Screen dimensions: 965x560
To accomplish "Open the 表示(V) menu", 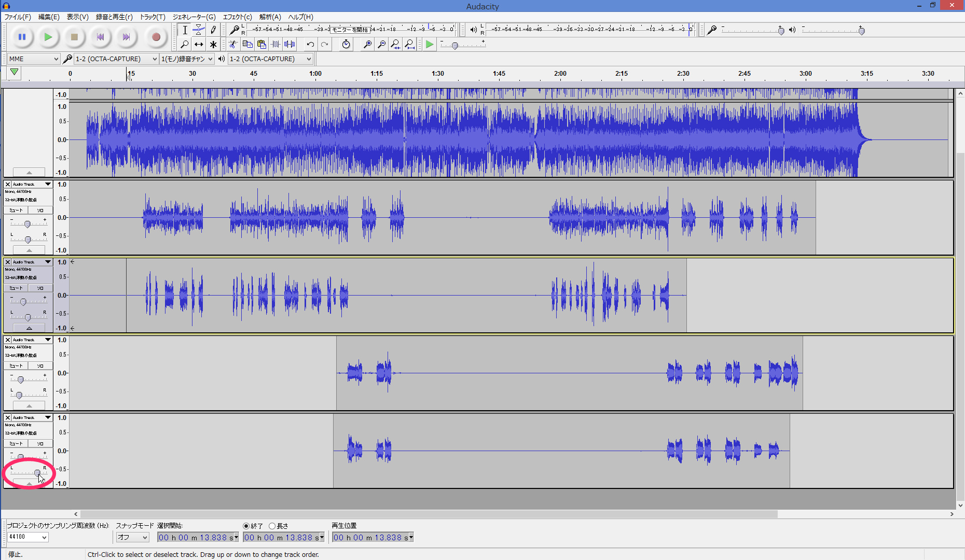I will (x=78, y=17).
